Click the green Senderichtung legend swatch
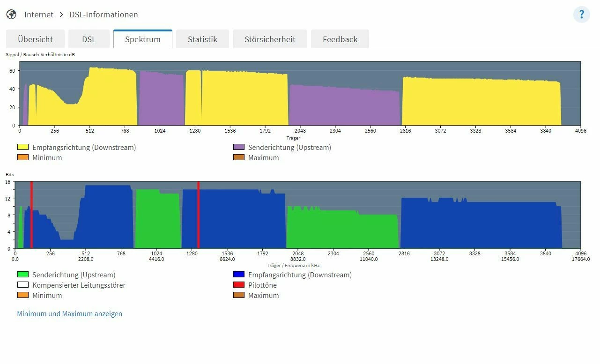Viewport: 600px width, 364px height. (23, 275)
